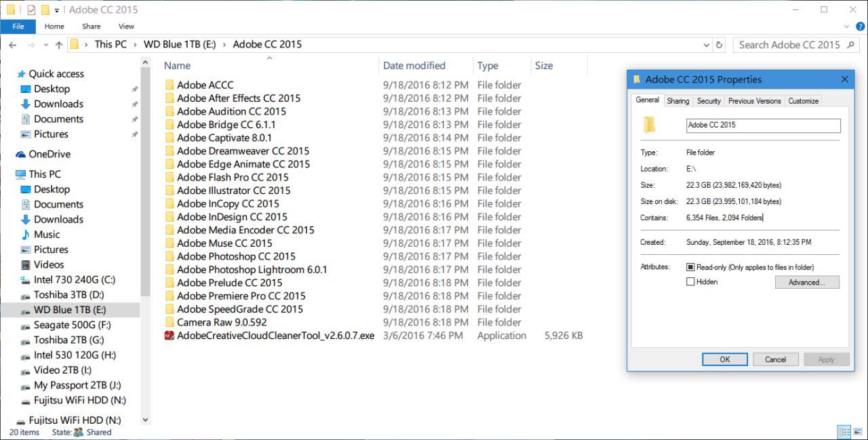Refresh the Adobe CC 2015 folder

click(x=719, y=45)
